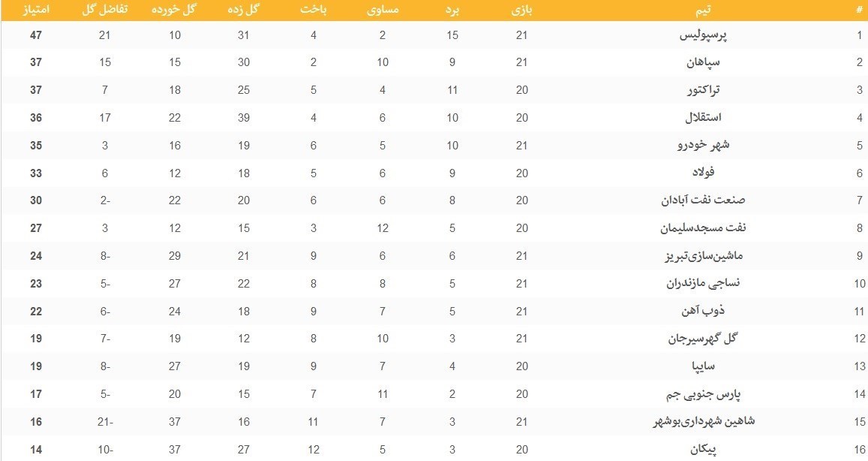The height and width of the screenshot is (461, 868).
Task: Sort by the تفاضل گل column header
Action: (x=104, y=10)
